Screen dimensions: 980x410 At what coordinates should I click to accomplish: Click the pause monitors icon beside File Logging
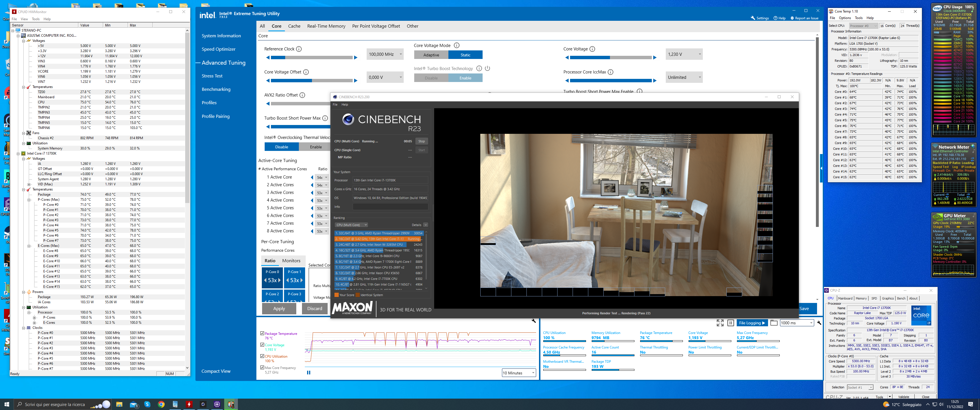tap(730, 323)
